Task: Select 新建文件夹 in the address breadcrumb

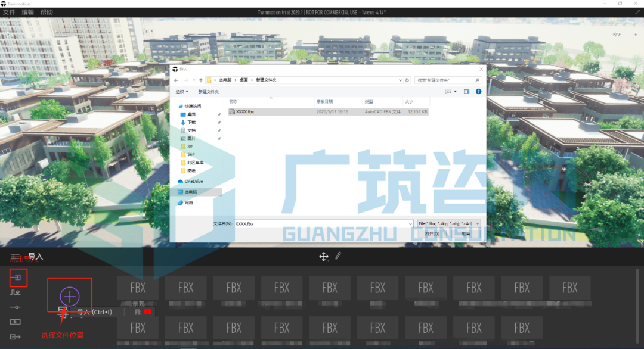Action: [x=266, y=80]
